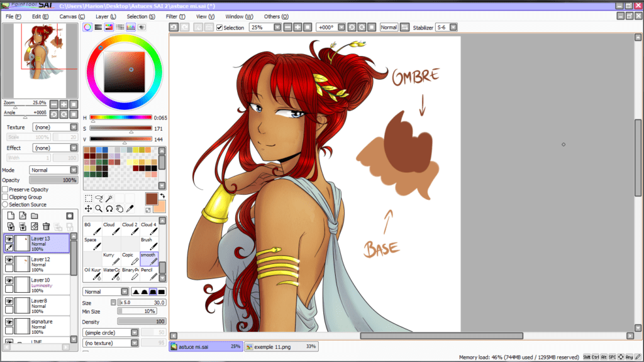The height and width of the screenshot is (362, 644).
Task: Select the eyedropper color picker tool
Action: pyautogui.click(x=130, y=209)
